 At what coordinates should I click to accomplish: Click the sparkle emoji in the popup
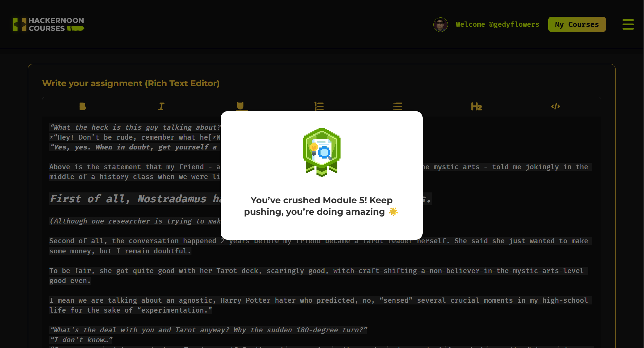[x=393, y=212]
